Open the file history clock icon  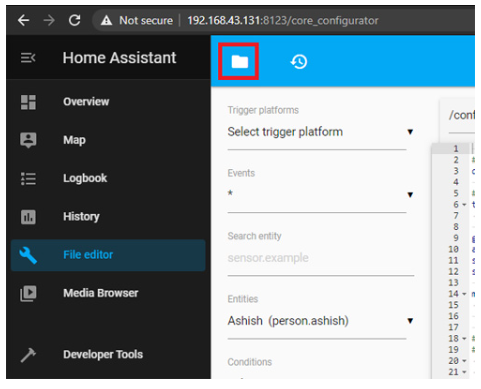(x=299, y=62)
